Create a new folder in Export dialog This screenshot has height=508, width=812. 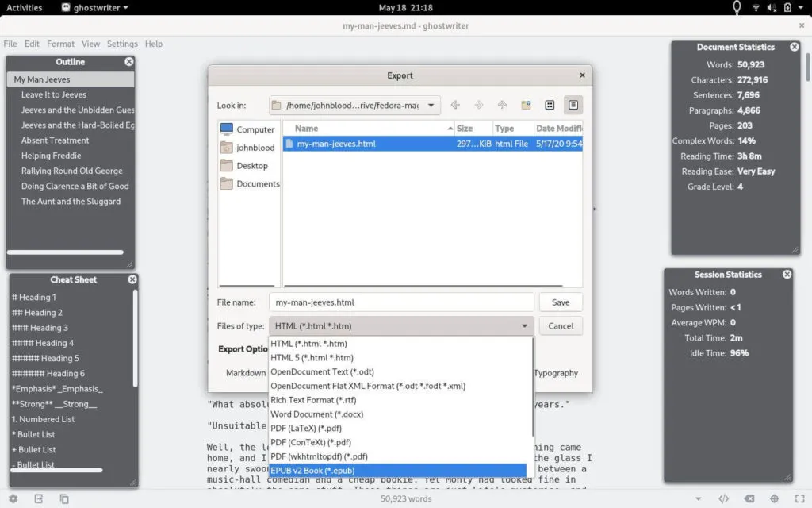tap(525, 105)
